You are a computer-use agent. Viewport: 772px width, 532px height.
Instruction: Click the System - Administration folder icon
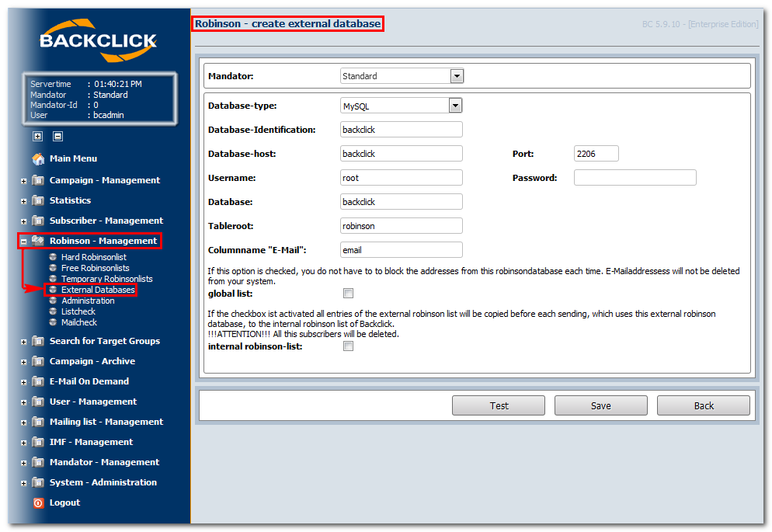(x=38, y=482)
